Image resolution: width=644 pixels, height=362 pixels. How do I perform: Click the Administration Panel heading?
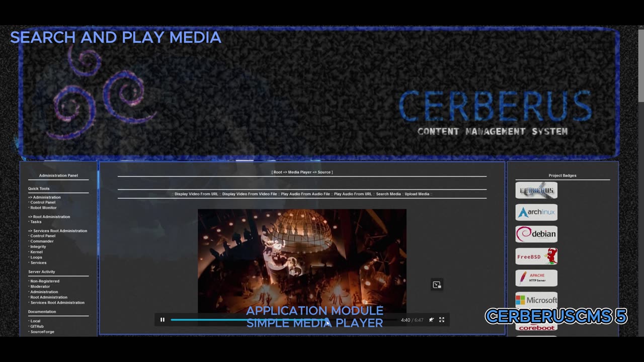pyautogui.click(x=58, y=175)
